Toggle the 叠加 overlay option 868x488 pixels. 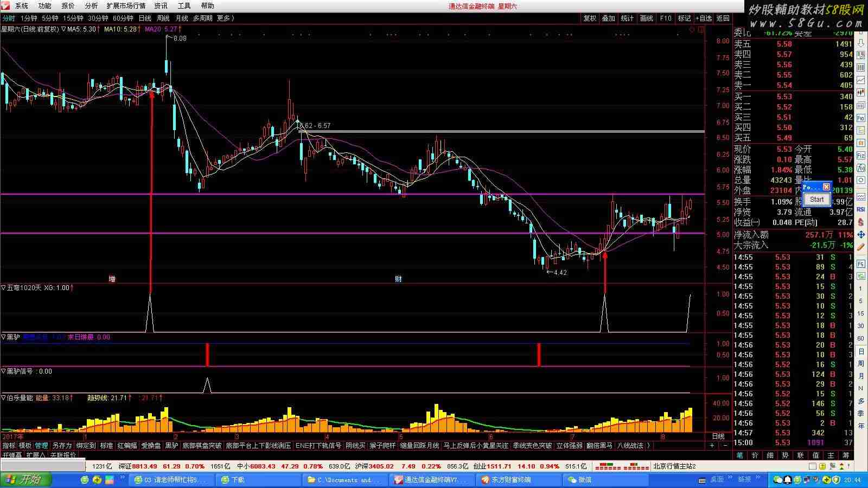pyautogui.click(x=609, y=18)
